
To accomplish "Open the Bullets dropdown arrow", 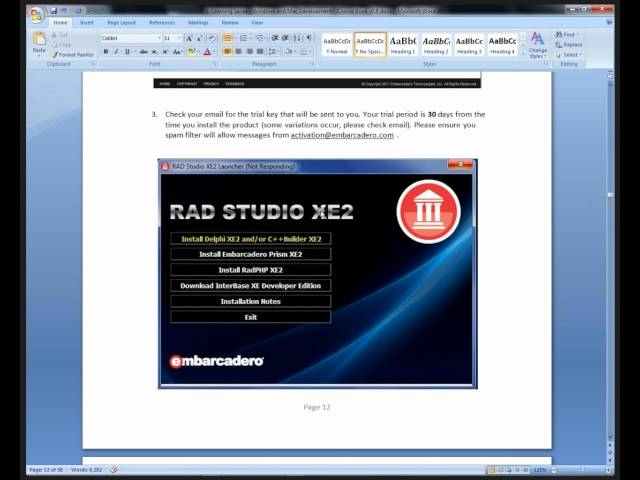I will 234,38.
